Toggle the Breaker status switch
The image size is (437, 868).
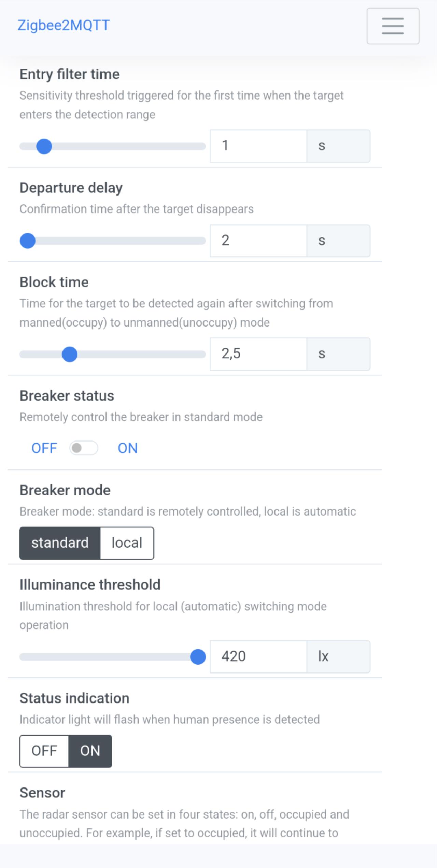(84, 448)
